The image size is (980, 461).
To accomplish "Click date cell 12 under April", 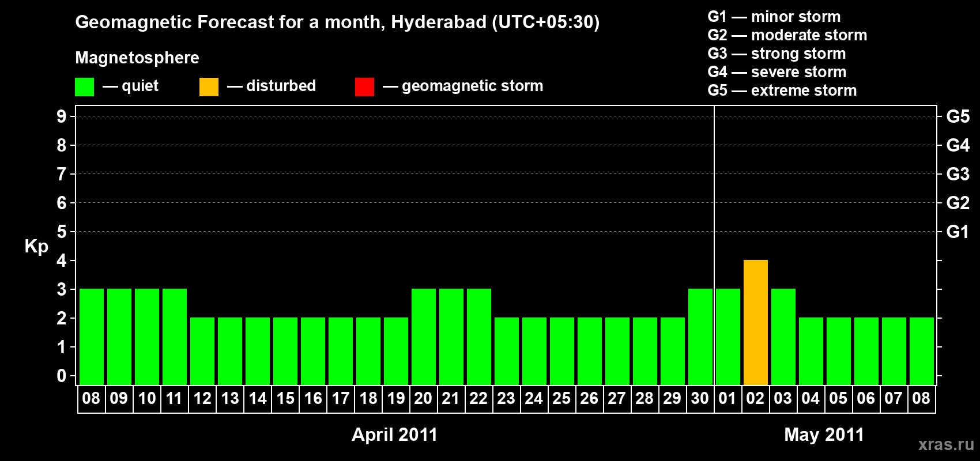I will click(x=202, y=399).
